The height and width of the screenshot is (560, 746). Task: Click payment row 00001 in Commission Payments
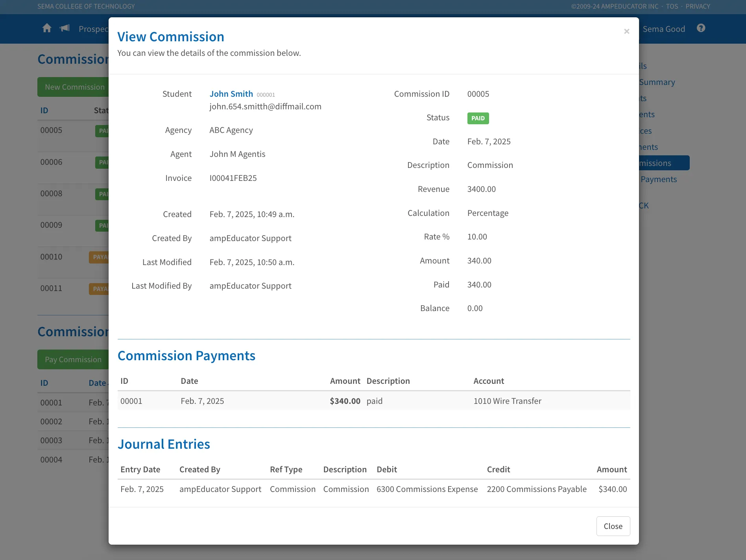(374, 401)
